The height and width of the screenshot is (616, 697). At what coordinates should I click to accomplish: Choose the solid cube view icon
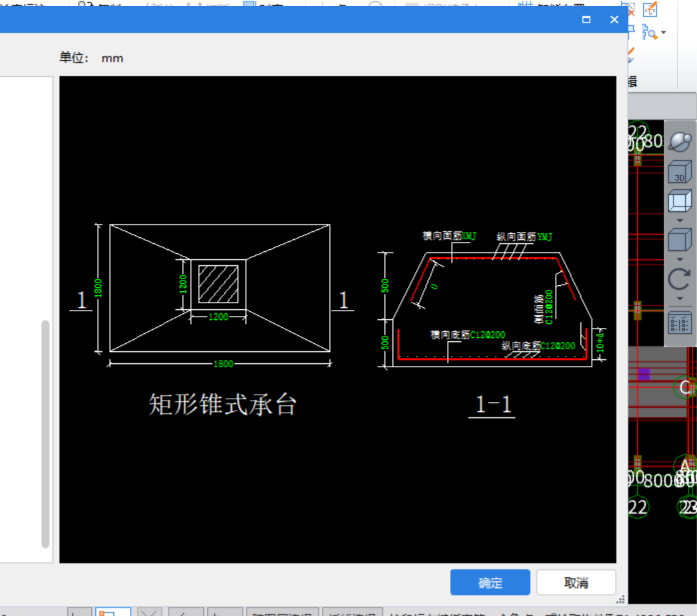point(680,240)
